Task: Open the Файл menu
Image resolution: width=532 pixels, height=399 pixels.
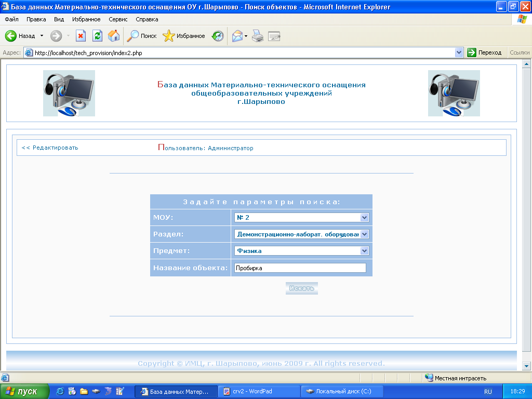Action: (11, 19)
